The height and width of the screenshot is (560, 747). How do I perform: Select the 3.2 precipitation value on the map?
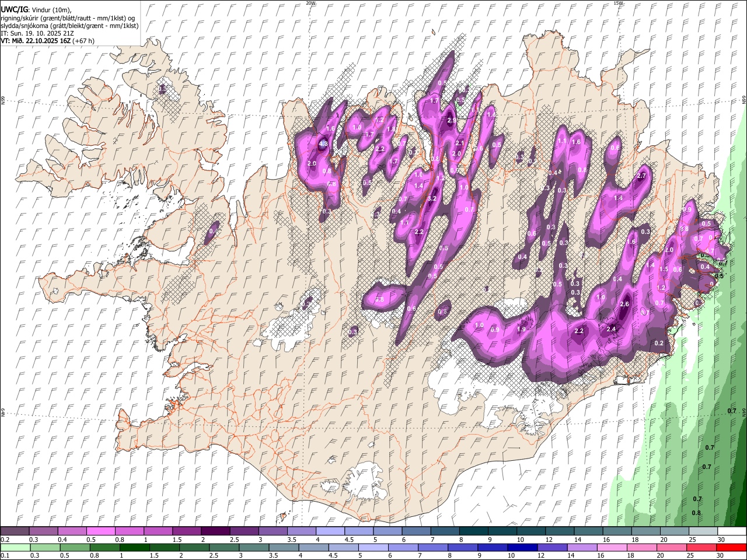[x=432, y=199]
